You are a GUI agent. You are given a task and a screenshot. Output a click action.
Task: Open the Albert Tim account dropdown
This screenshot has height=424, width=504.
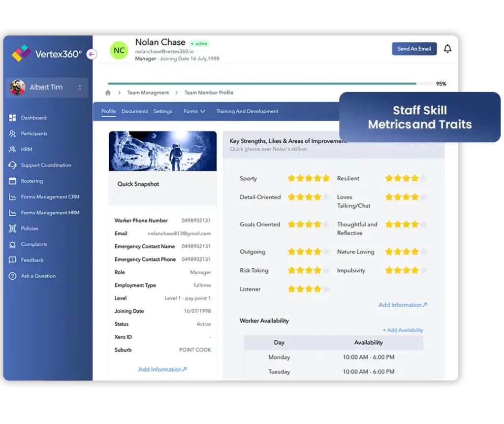[46, 87]
